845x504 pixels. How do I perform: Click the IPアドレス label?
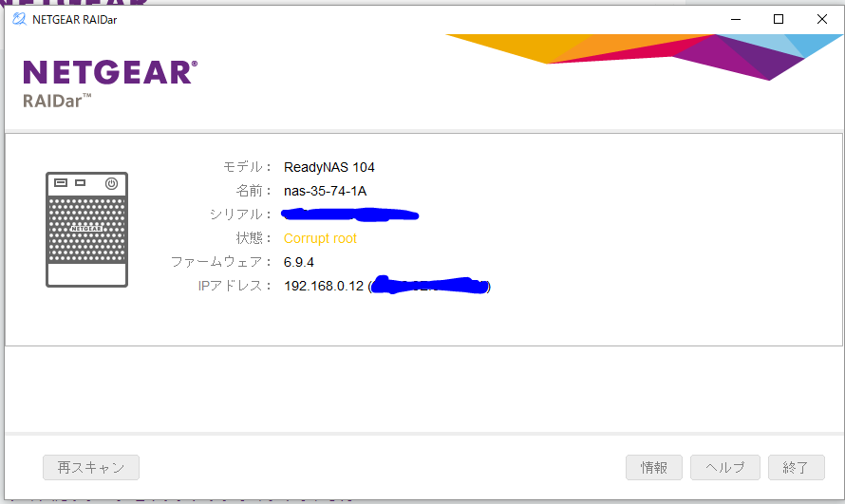click(x=235, y=286)
